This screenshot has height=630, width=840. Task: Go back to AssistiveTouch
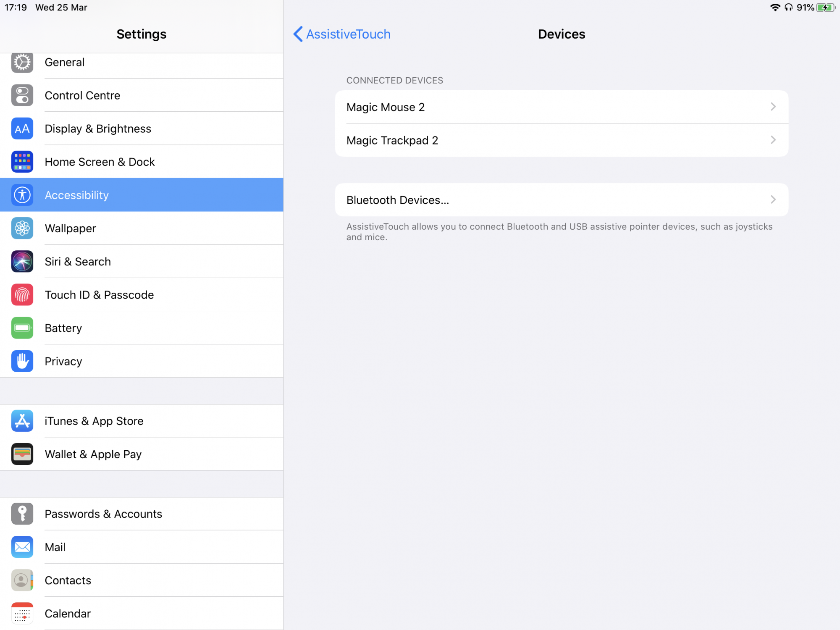pos(342,34)
